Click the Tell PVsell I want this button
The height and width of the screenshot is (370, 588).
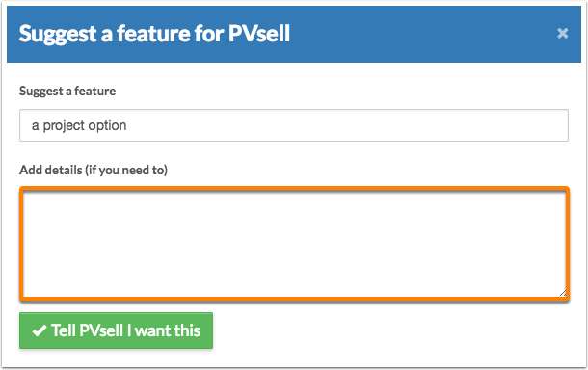[x=117, y=330]
